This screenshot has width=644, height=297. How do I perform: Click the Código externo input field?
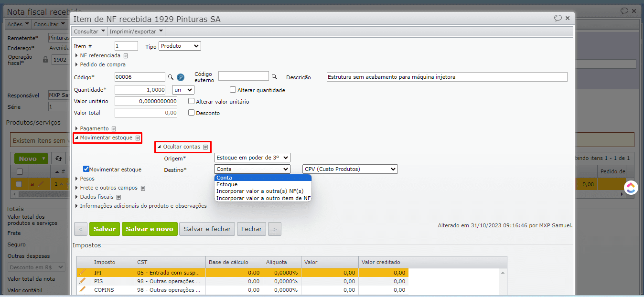pyautogui.click(x=244, y=76)
